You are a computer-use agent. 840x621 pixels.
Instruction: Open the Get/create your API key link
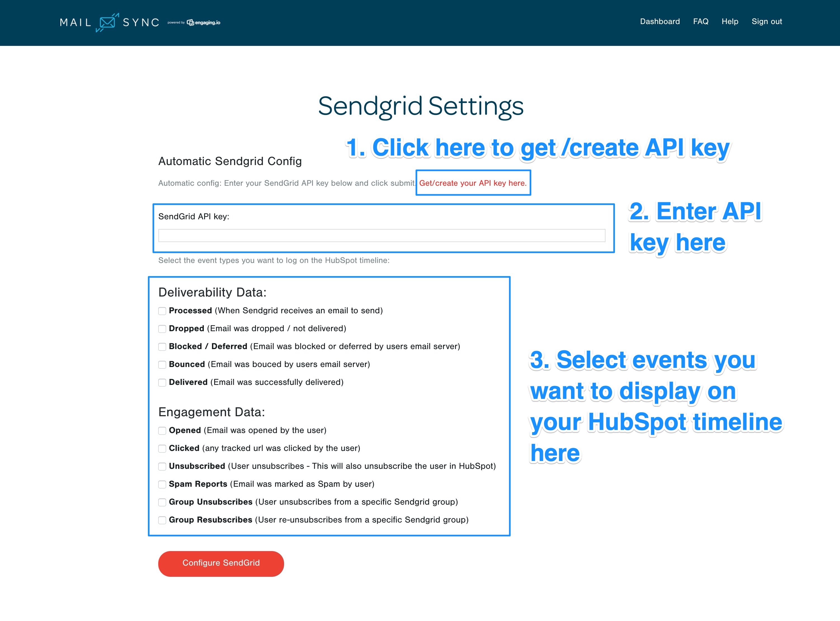click(473, 183)
